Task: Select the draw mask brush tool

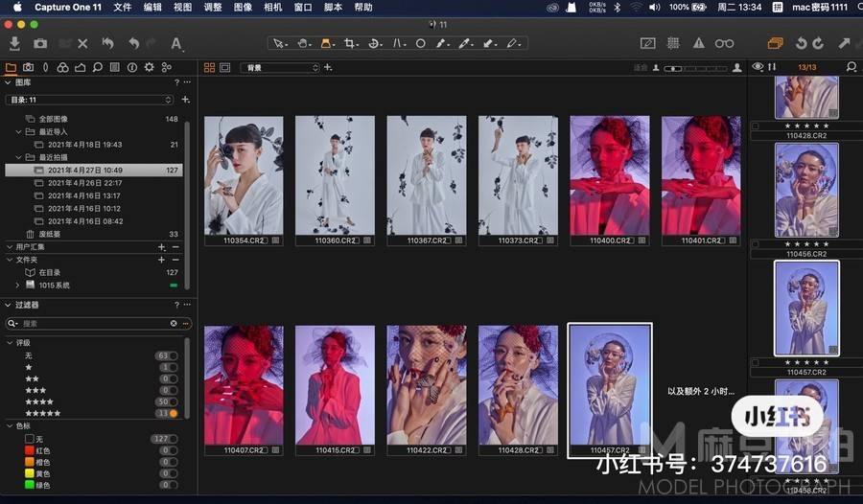Action: pyautogui.click(x=441, y=43)
